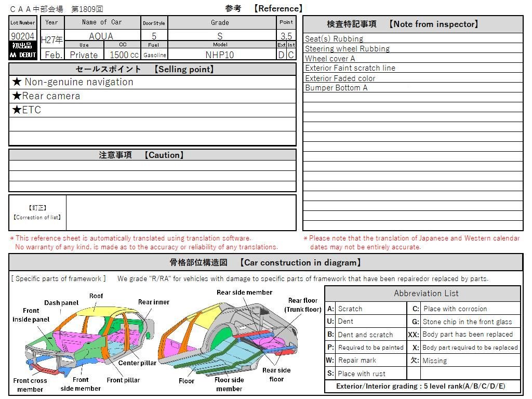Click the Roof label on diagram
This screenshot has width=532, height=399.
[96, 296]
